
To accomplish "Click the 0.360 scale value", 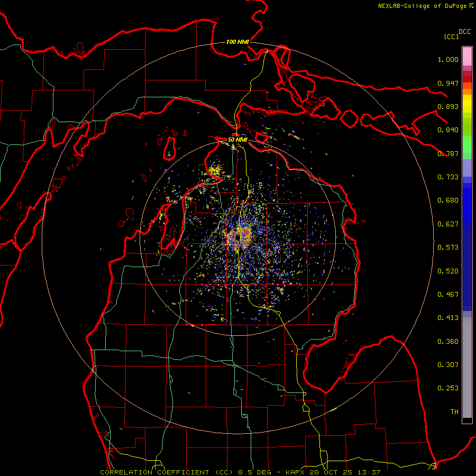I will 448,342.
